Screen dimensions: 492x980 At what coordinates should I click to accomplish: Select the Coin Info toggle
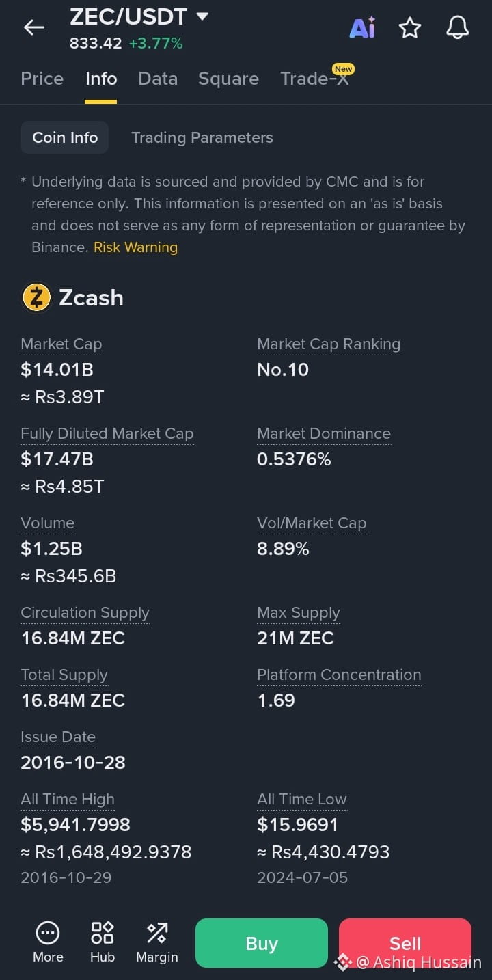(x=65, y=137)
